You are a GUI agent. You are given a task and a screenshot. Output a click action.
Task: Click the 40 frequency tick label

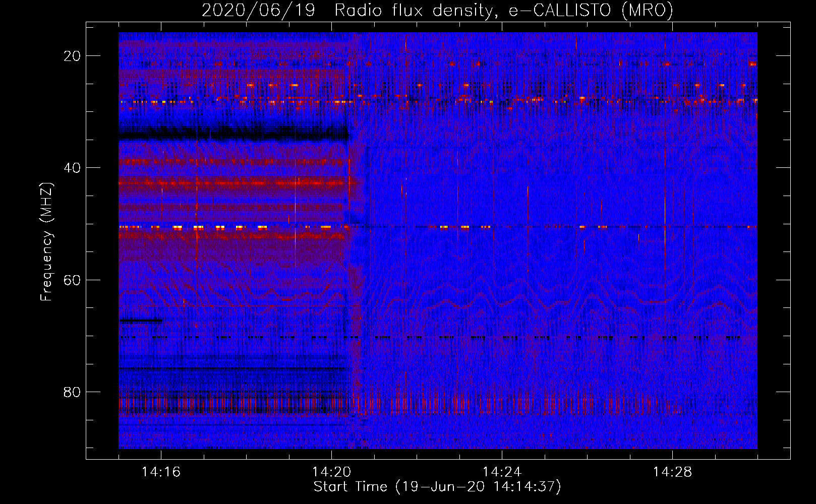click(x=72, y=168)
